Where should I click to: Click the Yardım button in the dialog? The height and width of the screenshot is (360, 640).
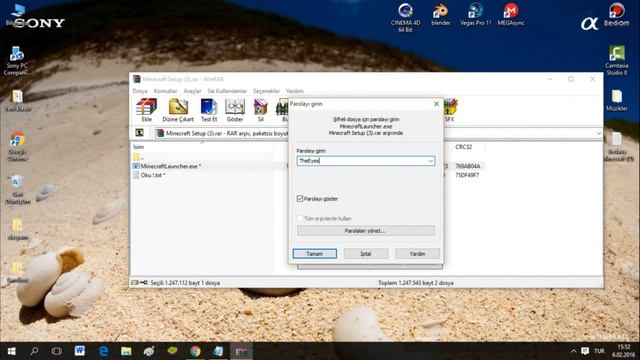[417, 253]
